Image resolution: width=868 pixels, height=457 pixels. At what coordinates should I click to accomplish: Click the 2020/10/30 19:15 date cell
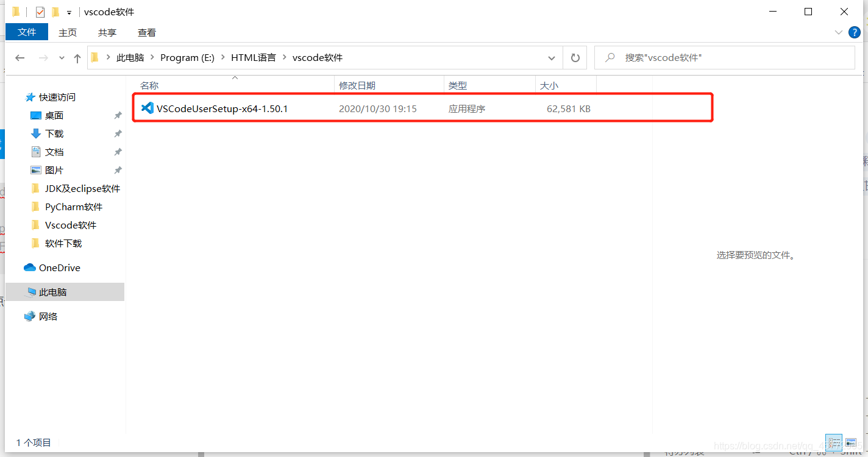click(378, 109)
